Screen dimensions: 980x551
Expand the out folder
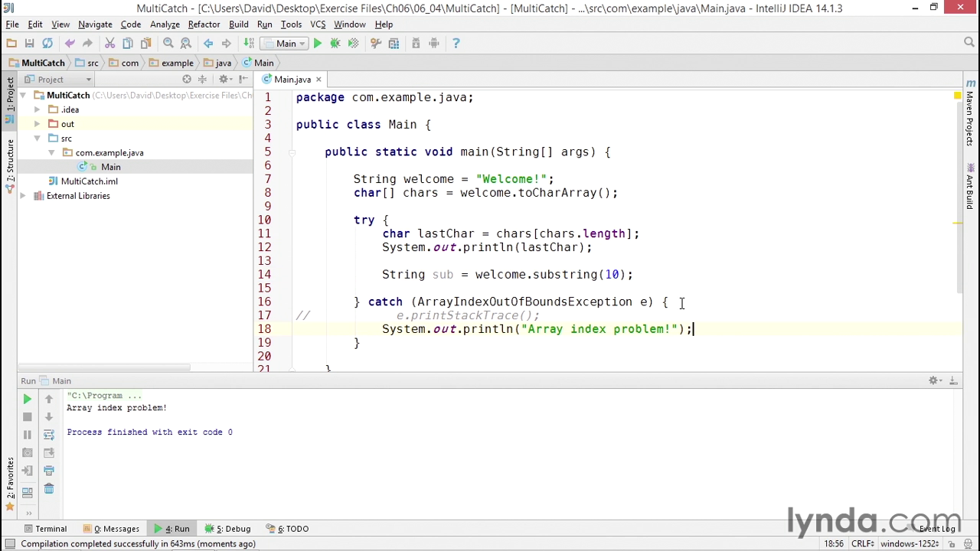(37, 124)
